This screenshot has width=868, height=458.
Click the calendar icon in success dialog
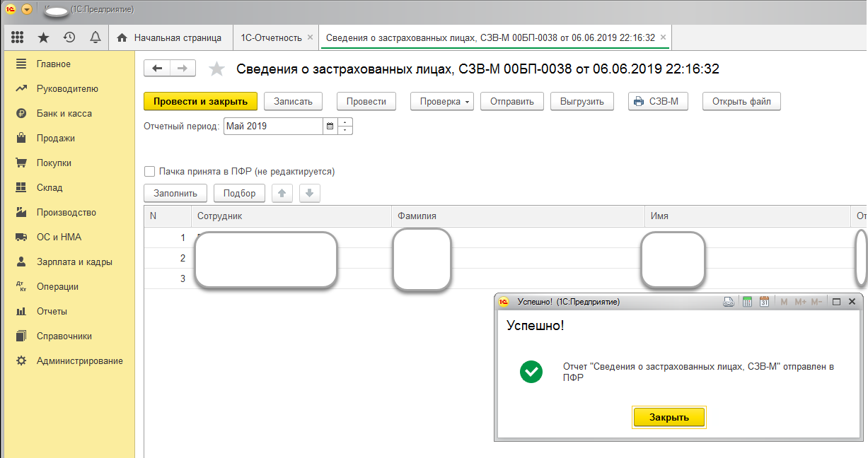764,302
